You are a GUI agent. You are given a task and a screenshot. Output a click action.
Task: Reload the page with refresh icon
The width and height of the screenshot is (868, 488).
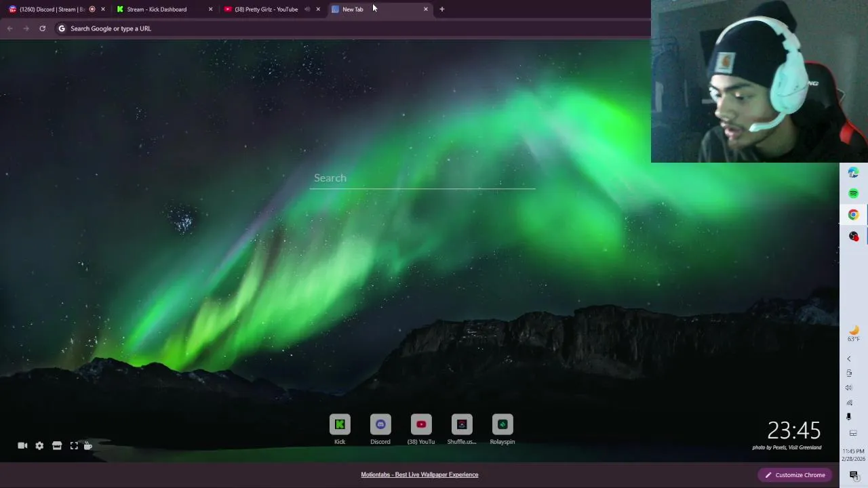[x=42, y=28]
